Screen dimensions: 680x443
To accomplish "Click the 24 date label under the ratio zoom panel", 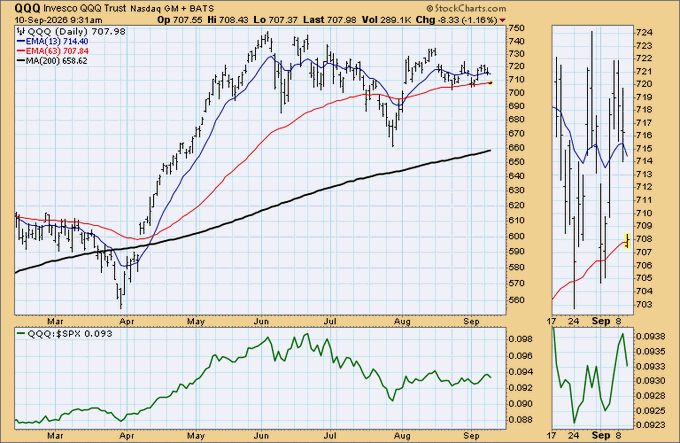I will [574, 435].
